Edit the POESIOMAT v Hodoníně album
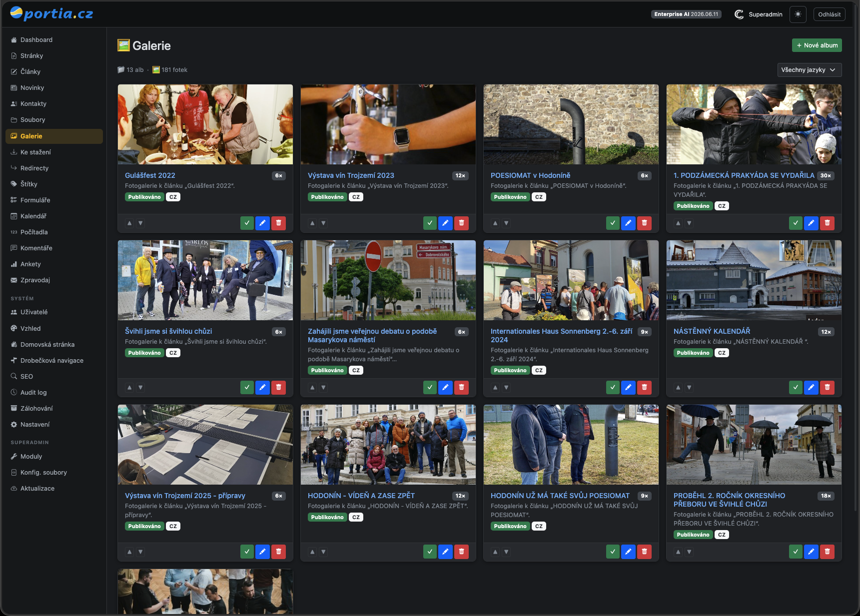 (628, 223)
